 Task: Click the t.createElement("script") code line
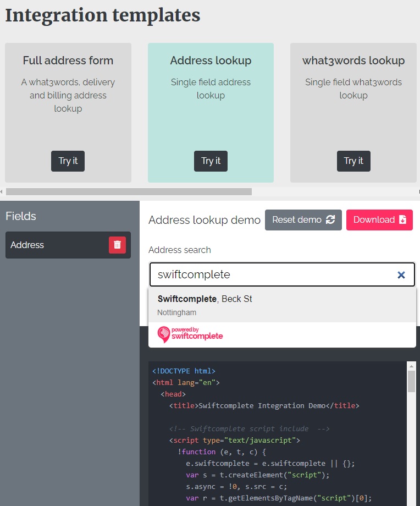[x=258, y=475]
